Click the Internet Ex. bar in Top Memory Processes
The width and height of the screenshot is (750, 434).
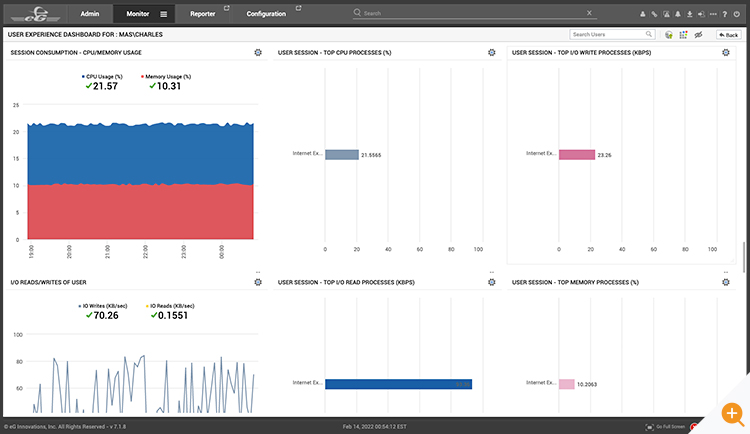pyautogui.click(x=567, y=384)
